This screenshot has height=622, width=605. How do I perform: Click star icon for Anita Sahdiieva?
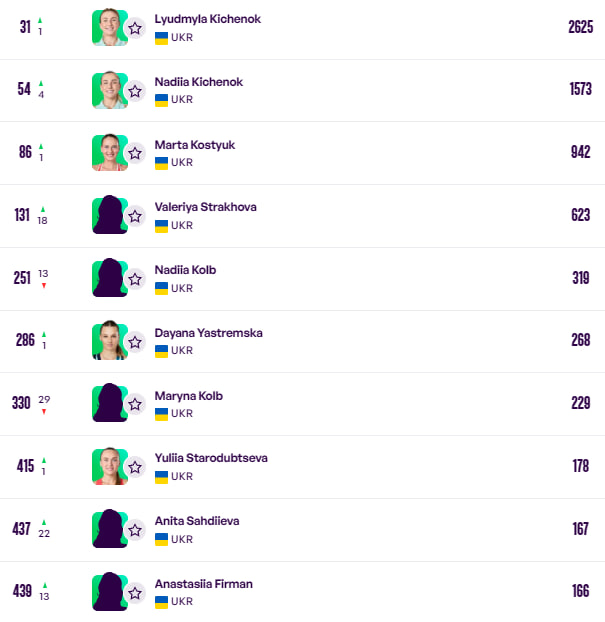135,530
